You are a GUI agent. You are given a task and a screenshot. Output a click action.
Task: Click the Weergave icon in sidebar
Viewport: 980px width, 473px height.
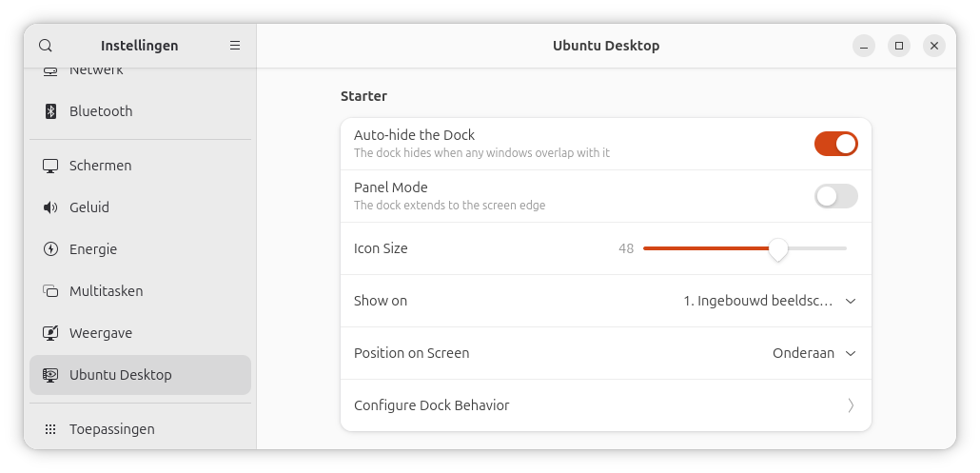[51, 333]
